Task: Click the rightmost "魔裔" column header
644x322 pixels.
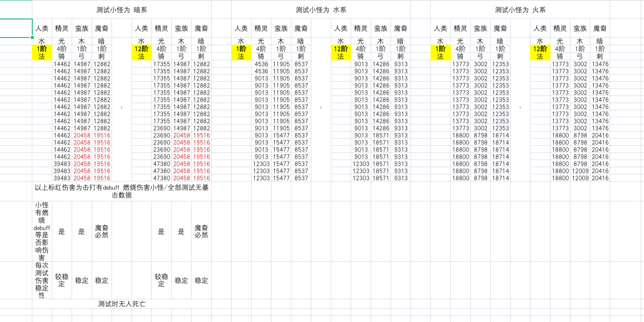Action: click(600, 28)
